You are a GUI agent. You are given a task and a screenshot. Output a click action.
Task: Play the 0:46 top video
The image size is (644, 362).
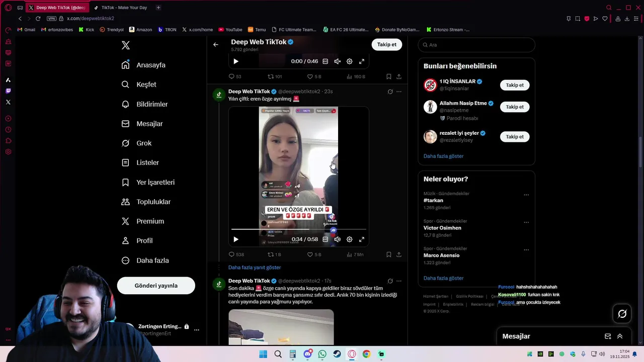236,61
